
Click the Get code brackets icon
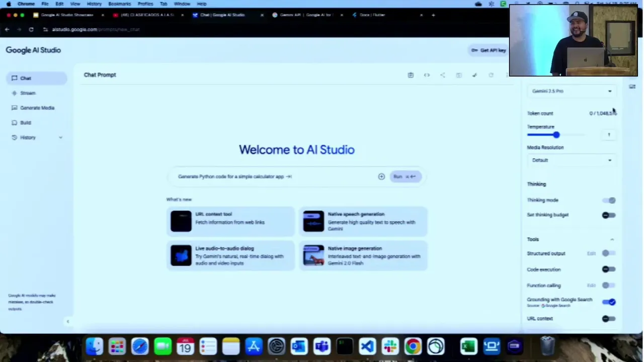(427, 75)
